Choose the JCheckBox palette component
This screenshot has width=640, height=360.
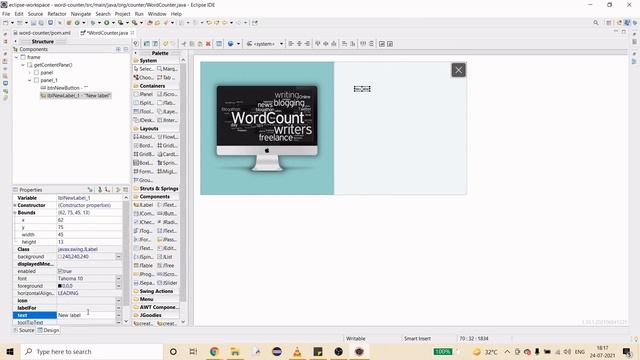pyautogui.click(x=144, y=222)
